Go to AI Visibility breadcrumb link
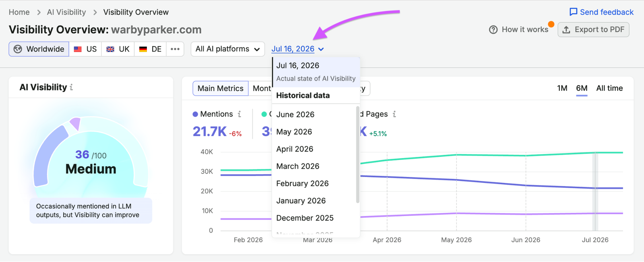The height and width of the screenshot is (262, 644). (x=66, y=12)
